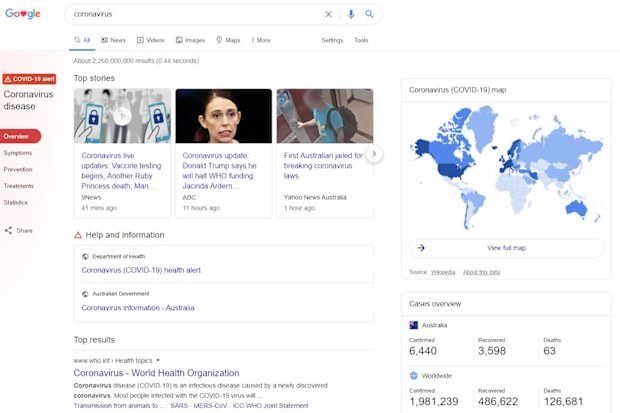Click the Google logo

pos(23,13)
